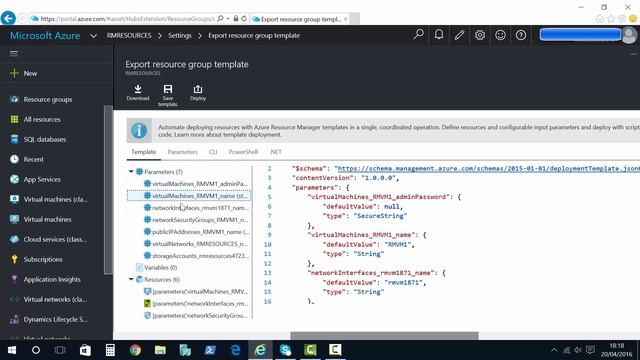Switch to the .NET tab

[x=276, y=152]
